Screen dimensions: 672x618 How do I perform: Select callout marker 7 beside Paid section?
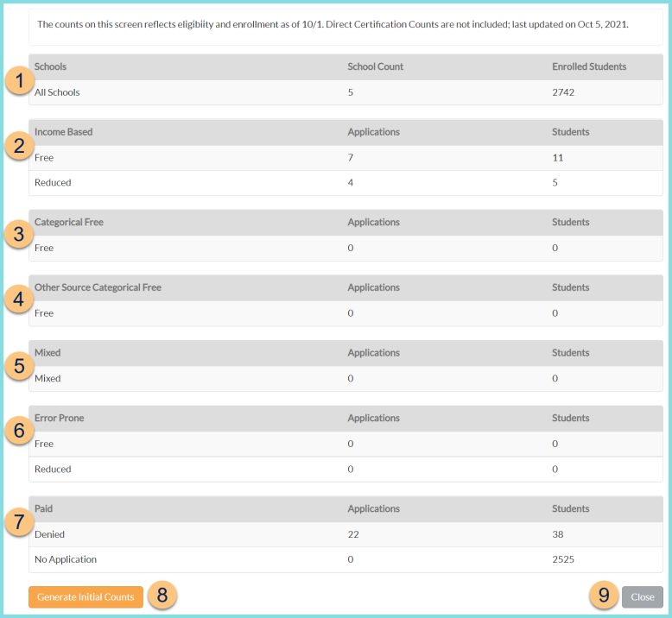tap(19, 521)
